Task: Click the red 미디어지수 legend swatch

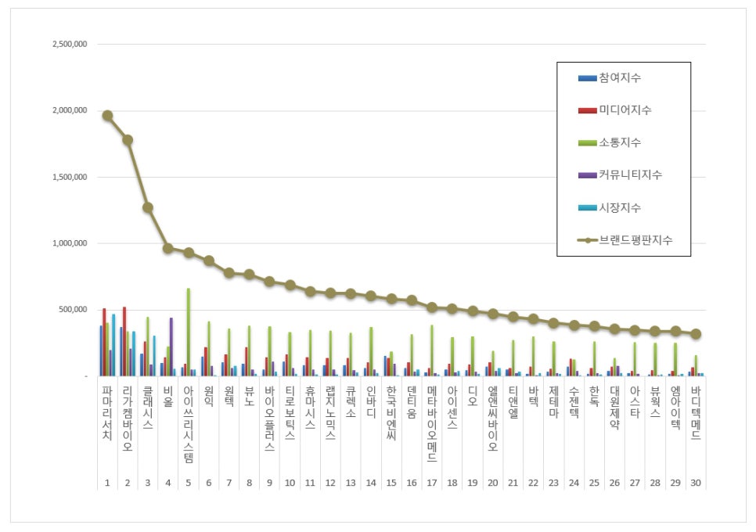Action: pyautogui.click(x=588, y=110)
